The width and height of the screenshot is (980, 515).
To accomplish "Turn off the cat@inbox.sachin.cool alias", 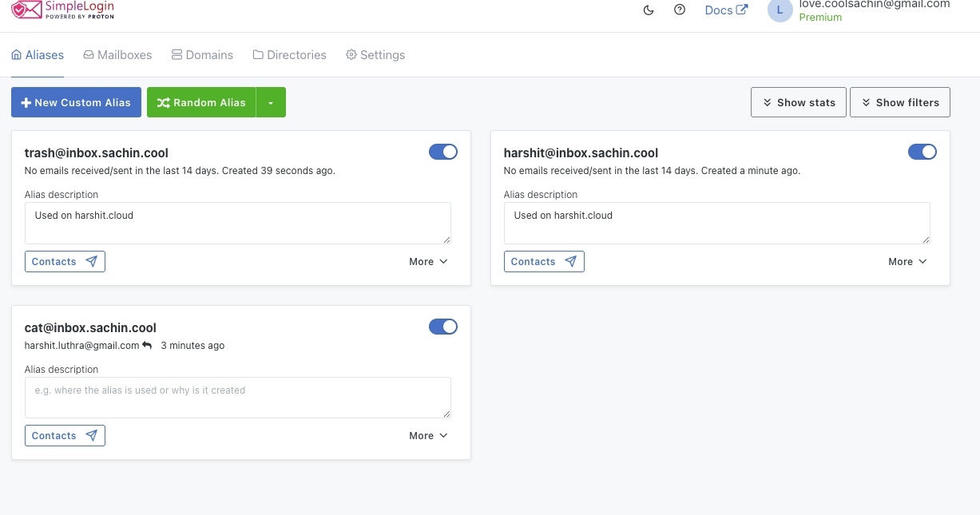I will point(443,327).
